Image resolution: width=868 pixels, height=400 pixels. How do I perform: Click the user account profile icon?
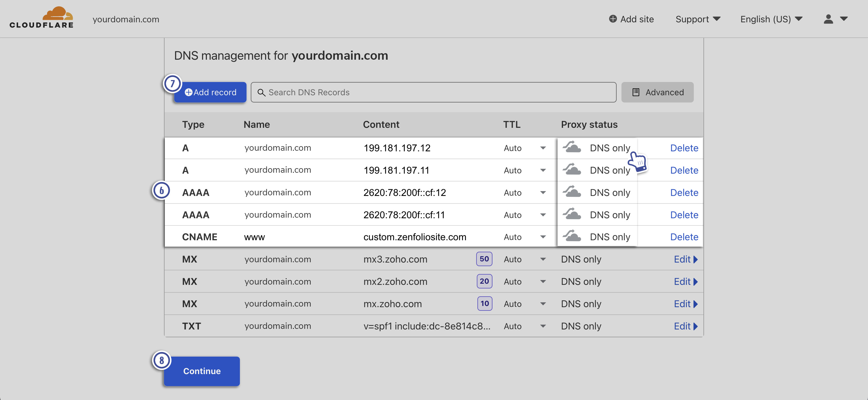tap(829, 19)
